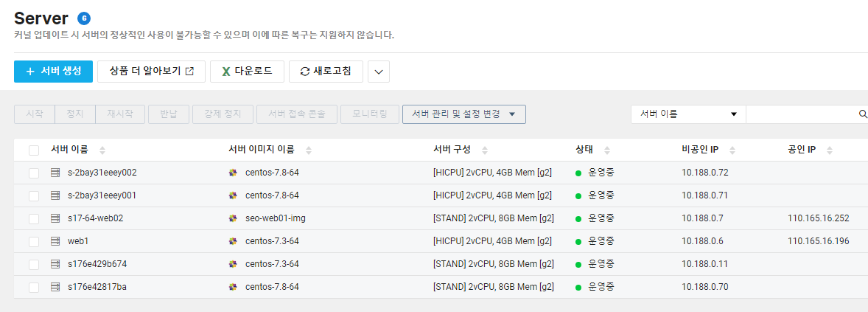
Task: Tick the select-all header checkbox
Action: coord(34,150)
